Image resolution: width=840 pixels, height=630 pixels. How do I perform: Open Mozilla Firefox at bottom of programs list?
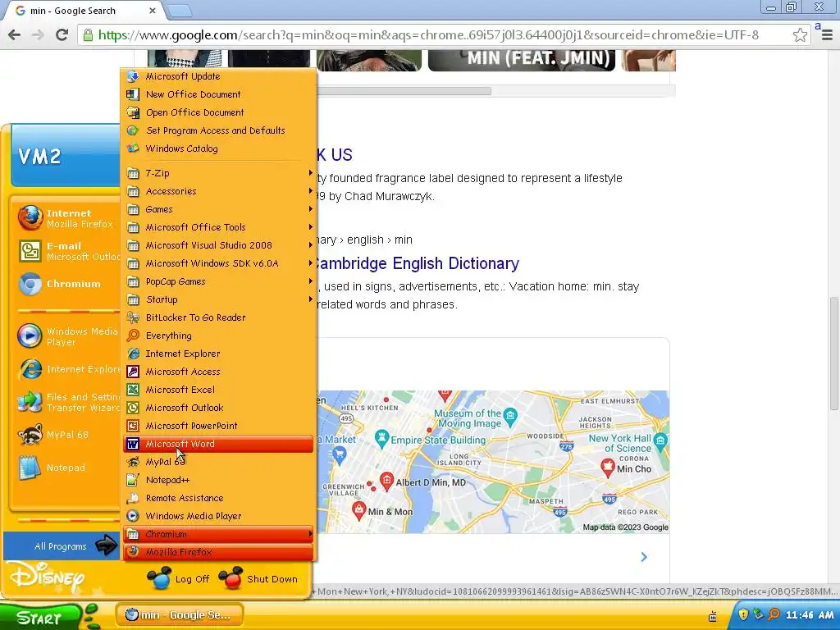tap(218, 552)
